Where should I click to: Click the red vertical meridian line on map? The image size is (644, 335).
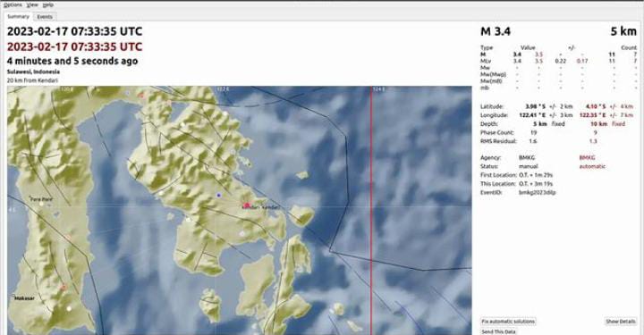[371, 210]
